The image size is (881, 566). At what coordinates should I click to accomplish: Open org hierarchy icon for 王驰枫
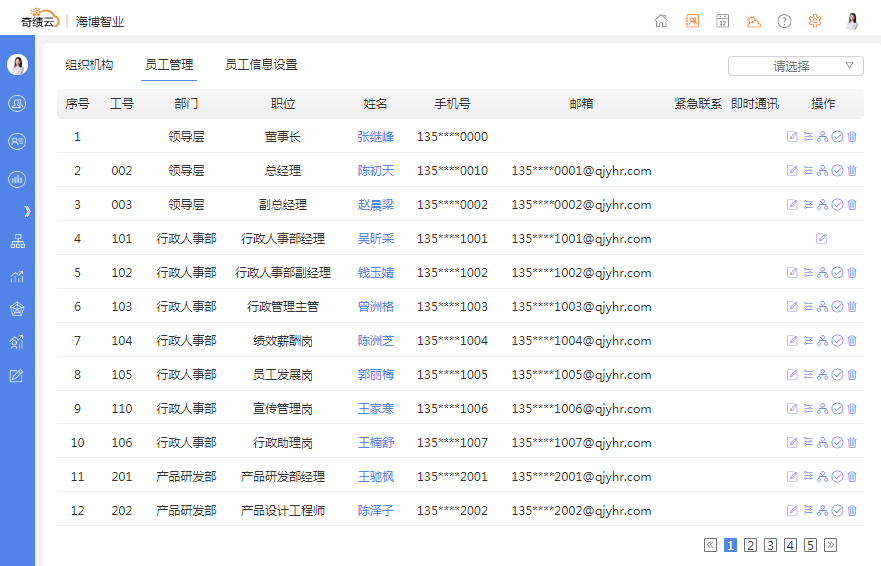tap(823, 477)
